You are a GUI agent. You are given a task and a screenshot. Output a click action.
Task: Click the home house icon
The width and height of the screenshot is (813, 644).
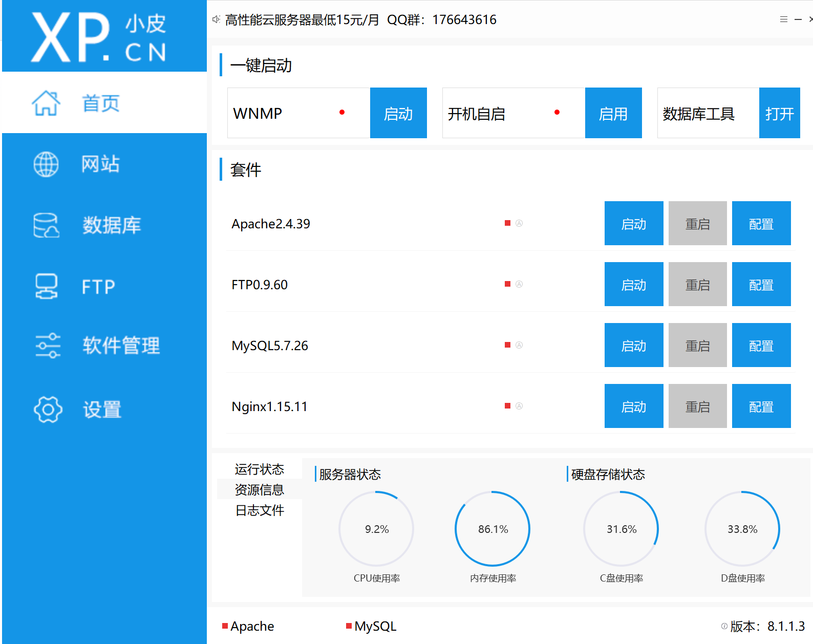[x=46, y=103]
